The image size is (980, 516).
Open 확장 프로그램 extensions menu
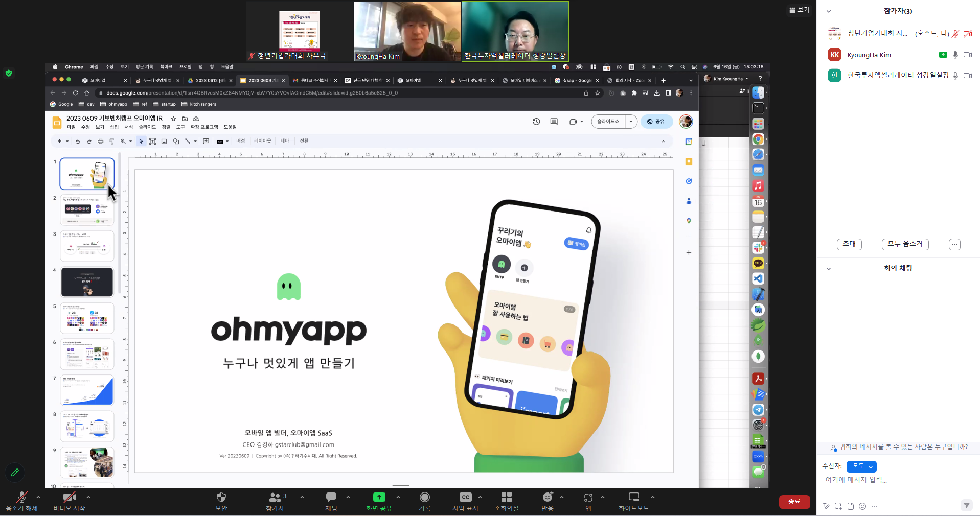[204, 127]
